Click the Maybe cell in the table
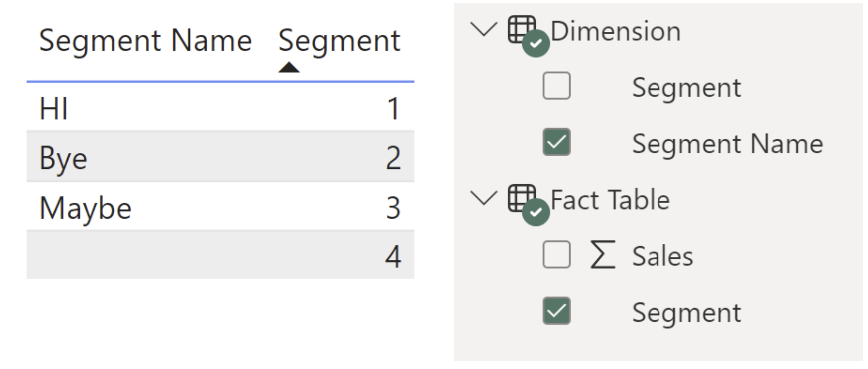 pos(85,208)
